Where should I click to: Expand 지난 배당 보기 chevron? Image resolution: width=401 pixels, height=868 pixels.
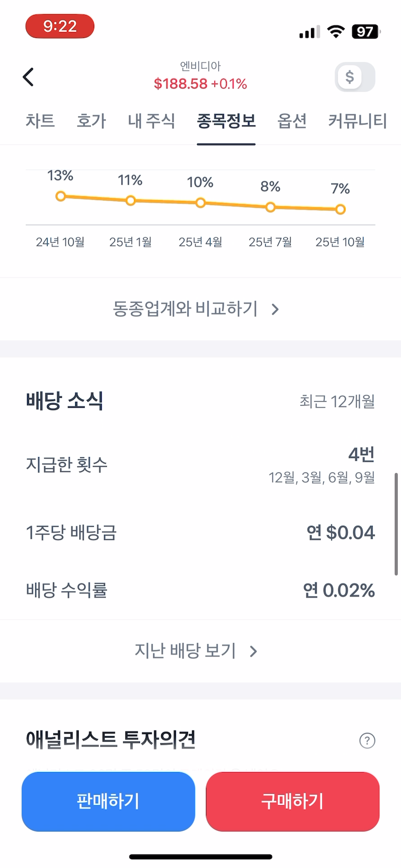253,651
